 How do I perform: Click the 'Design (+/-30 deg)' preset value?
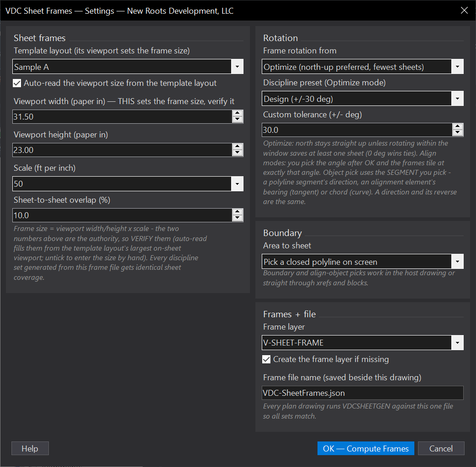point(298,99)
